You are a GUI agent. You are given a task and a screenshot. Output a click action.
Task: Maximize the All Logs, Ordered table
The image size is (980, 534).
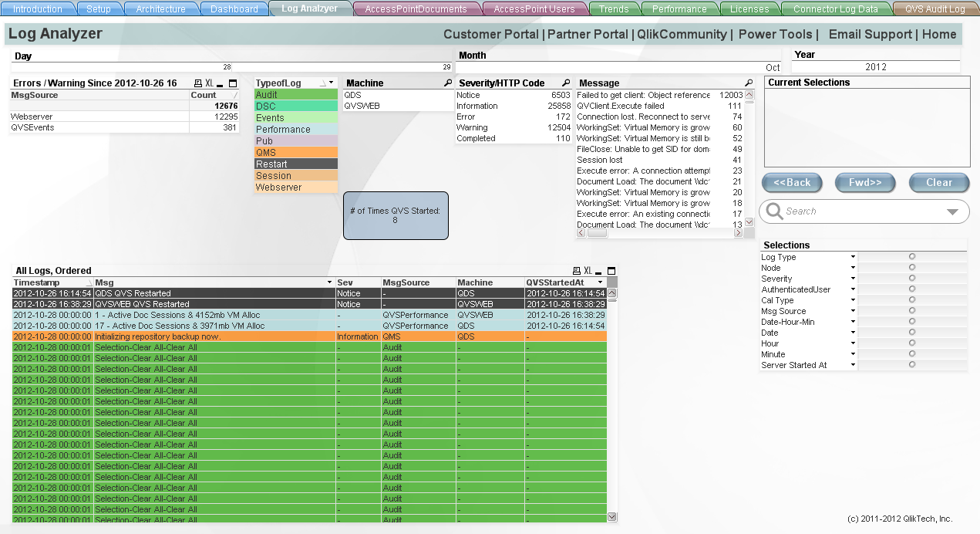611,271
